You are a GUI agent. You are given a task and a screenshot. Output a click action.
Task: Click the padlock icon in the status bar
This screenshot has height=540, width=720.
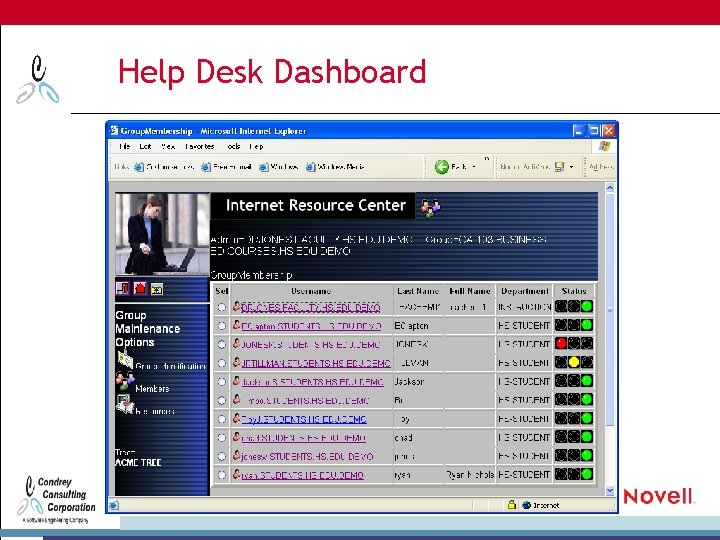(x=512, y=505)
